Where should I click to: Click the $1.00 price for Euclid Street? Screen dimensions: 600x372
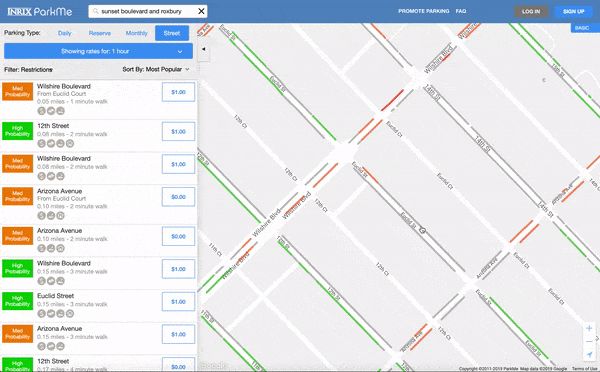pyautogui.click(x=178, y=302)
